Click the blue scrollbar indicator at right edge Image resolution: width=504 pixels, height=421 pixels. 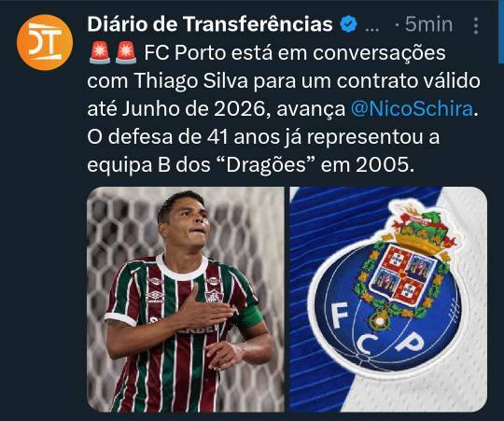tap(501, 31)
